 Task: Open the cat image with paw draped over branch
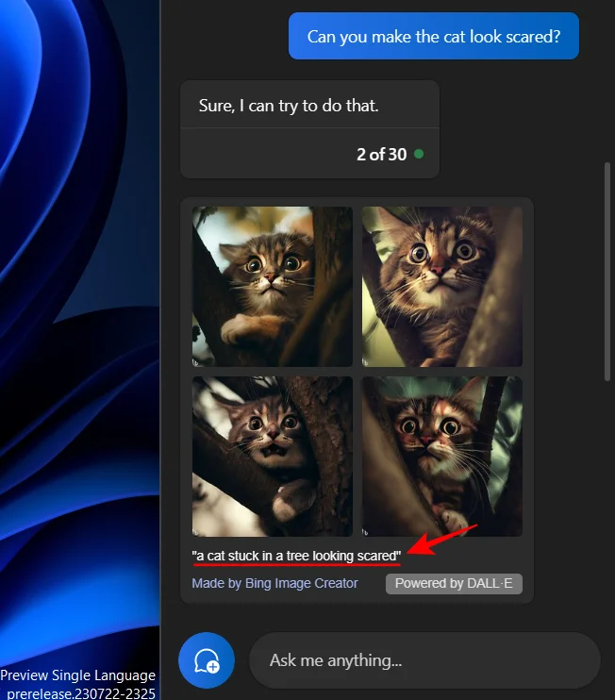273,287
